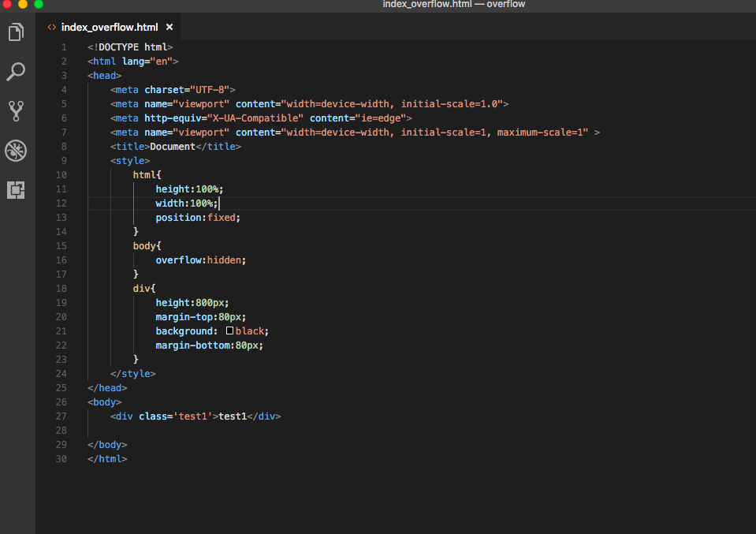The width and height of the screenshot is (756, 534).
Task: Click the Document title text in code
Action: coord(173,147)
